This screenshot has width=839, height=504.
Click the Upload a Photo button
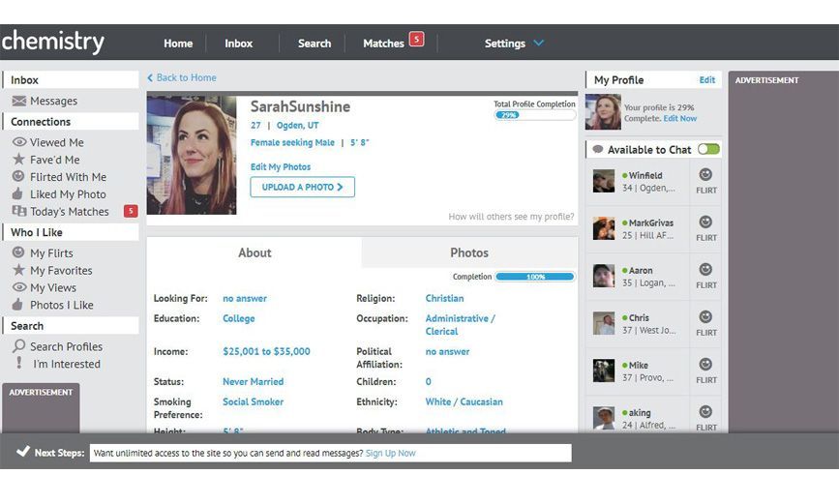302,187
